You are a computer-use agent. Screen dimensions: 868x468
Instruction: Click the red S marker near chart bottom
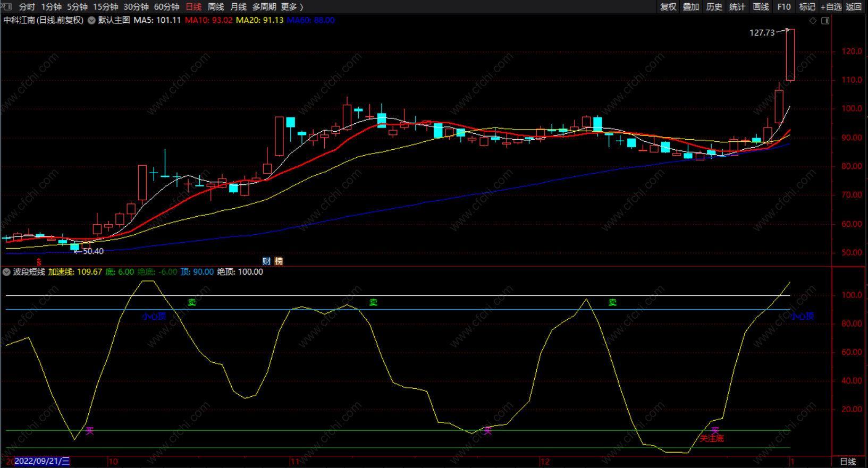point(39,262)
